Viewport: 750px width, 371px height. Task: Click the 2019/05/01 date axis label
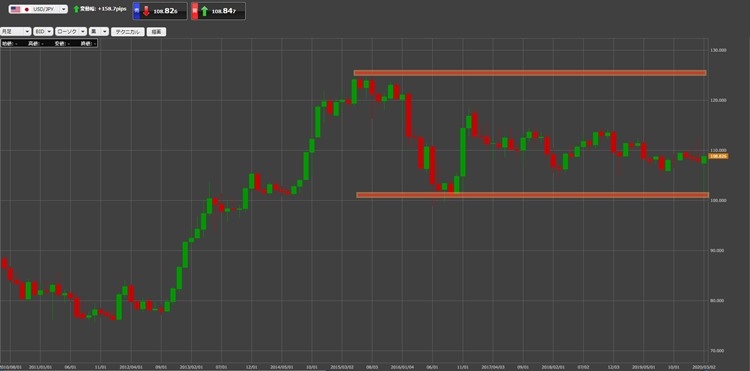coord(643,368)
